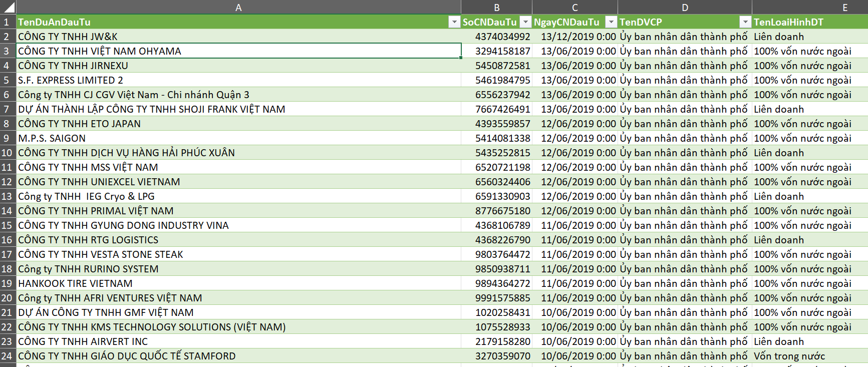868x367 pixels.
Task: Select cell HANKOOK TIRE VIETNAM
Action: (x=238, y=283)
